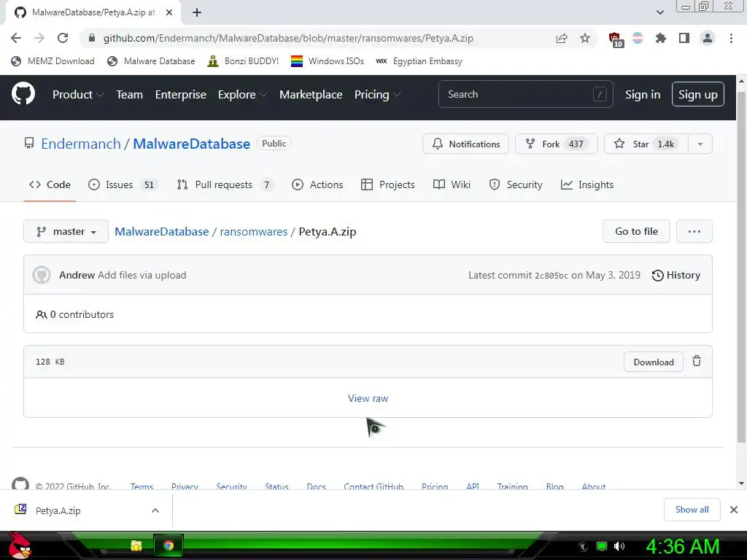Open the GitHub footer logo

tap(20, 484)
